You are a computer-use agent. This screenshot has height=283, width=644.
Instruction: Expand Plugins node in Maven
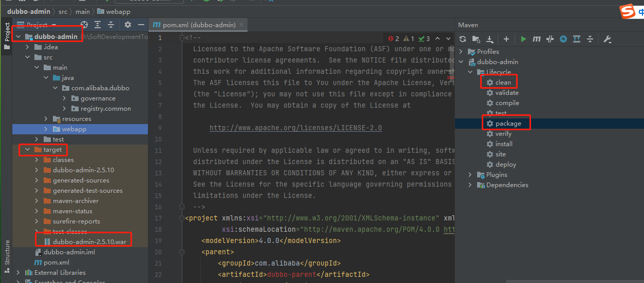click(x=470, y=174)
